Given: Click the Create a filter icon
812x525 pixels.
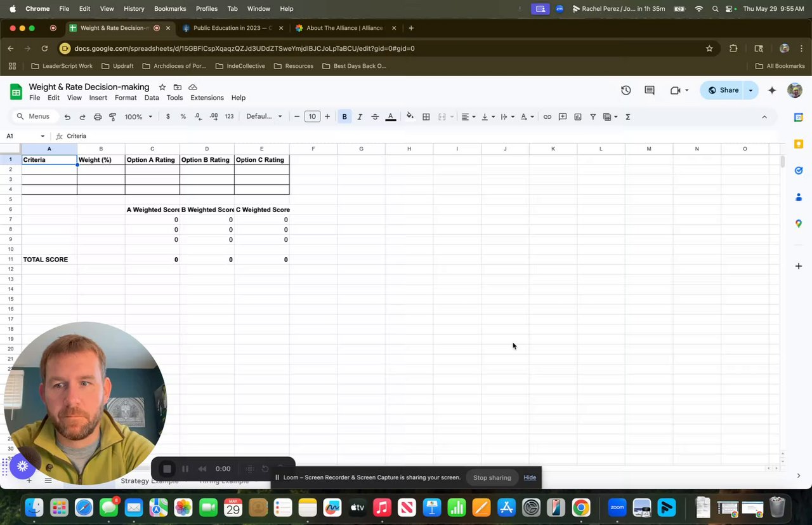Looking at the screenshot, I should click(x=593, y=117).
